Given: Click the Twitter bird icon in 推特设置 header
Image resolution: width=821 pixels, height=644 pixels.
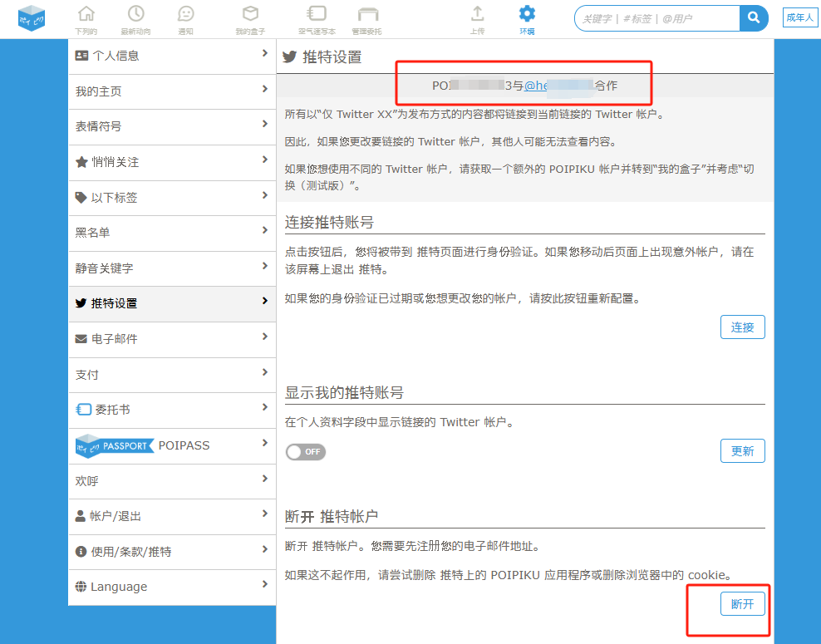Looking at the screenshot, I should click(x=289, y=57).
